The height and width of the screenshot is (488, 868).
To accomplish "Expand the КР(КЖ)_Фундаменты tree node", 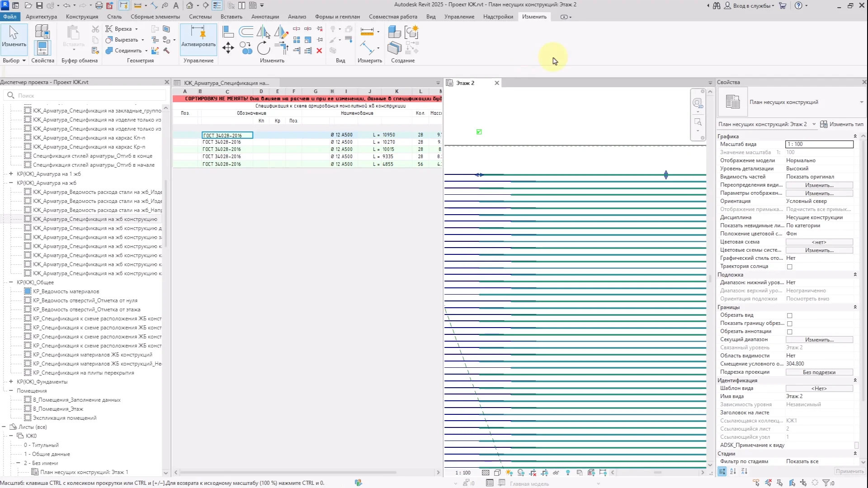I will [11, 382].
